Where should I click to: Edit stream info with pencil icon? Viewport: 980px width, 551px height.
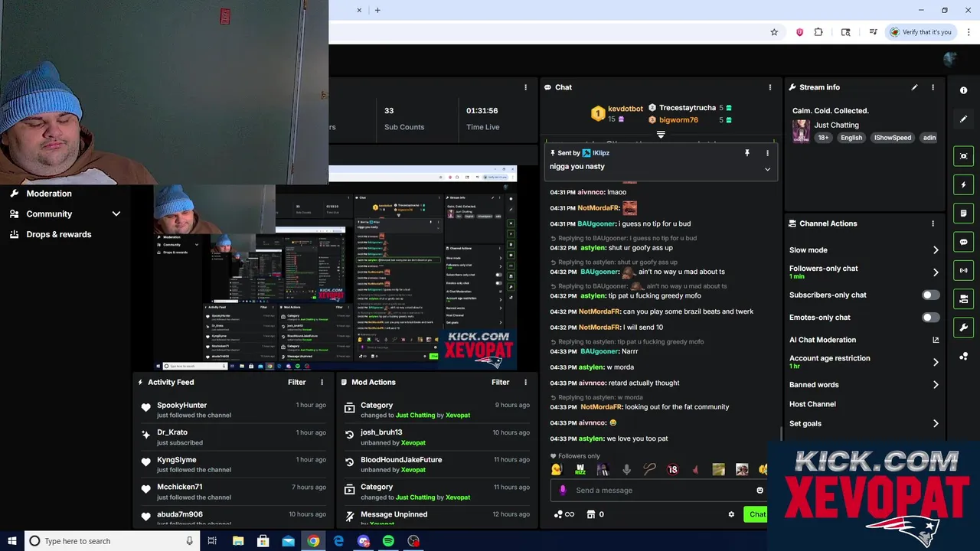pos(914,87)
